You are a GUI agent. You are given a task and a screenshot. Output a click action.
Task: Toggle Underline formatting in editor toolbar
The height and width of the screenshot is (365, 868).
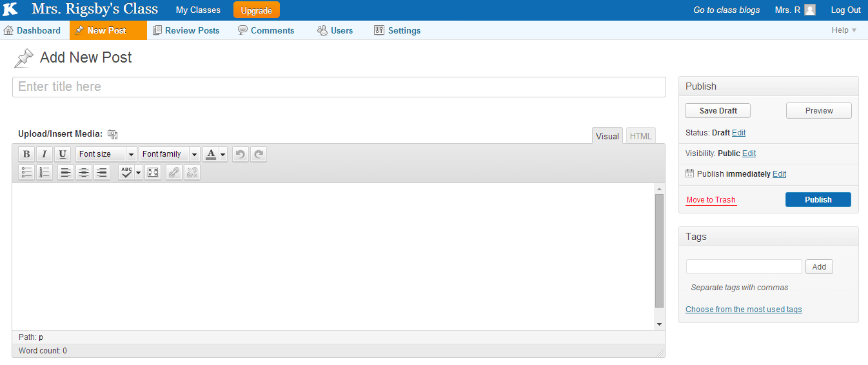pyautogui.click(x=63, y=154)
